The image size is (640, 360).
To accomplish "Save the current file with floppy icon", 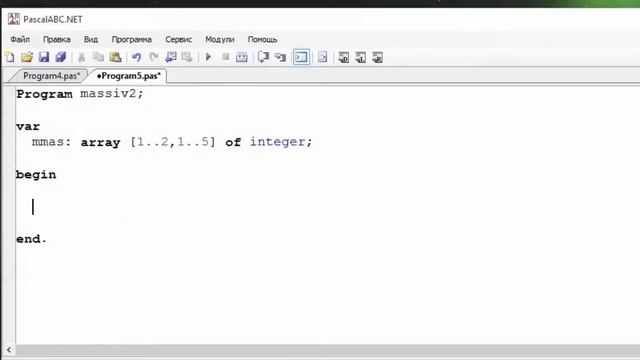I will [x=44, y=57].
